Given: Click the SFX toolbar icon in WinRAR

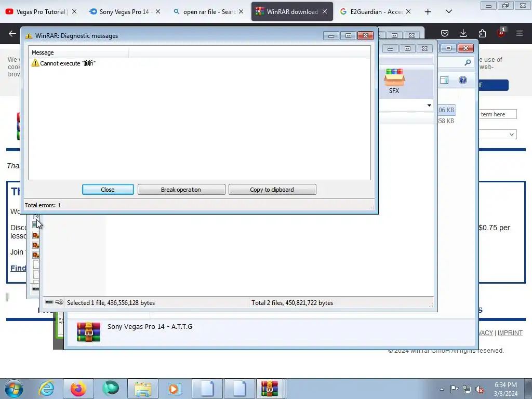Looking at the screenshot, I should click(x=394, y=81).
